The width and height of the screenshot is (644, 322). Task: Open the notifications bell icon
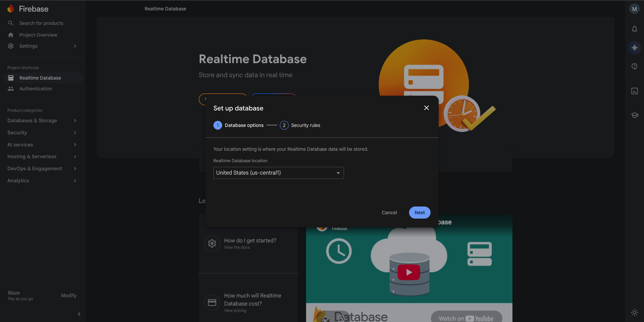634,29
